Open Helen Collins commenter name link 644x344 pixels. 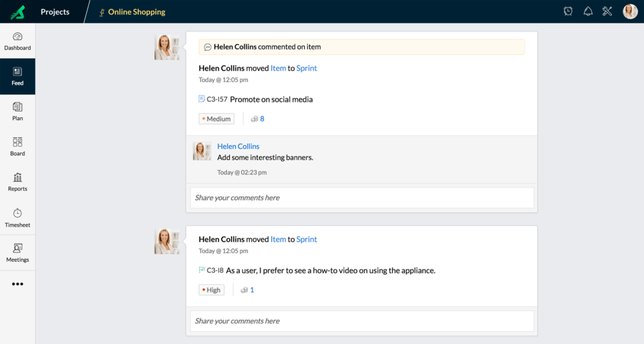pos(238,146)
